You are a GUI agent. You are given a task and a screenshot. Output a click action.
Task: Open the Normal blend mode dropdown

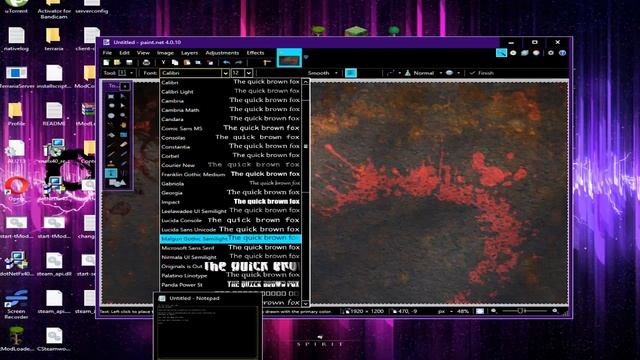pyautogui.click(x=423, y=73)
